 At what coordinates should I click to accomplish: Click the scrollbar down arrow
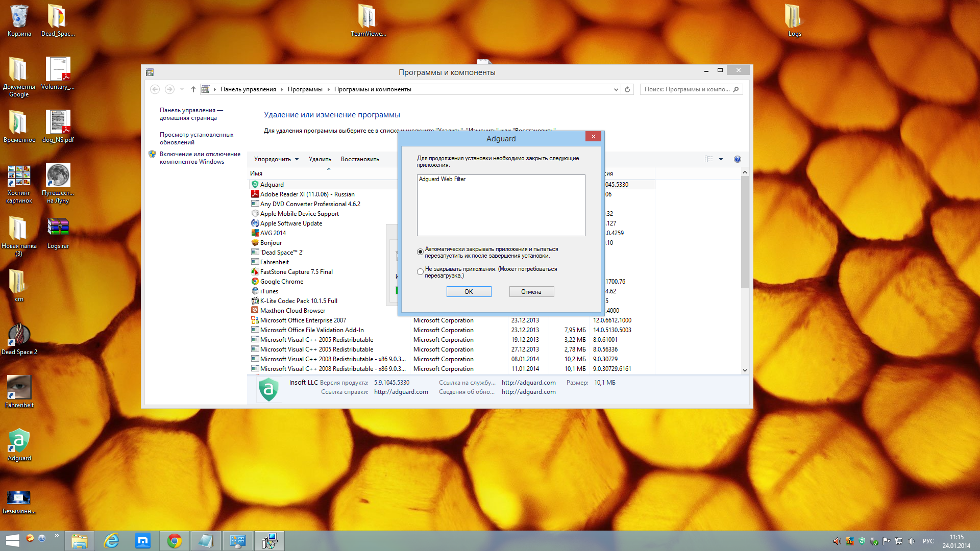[745, 370]
